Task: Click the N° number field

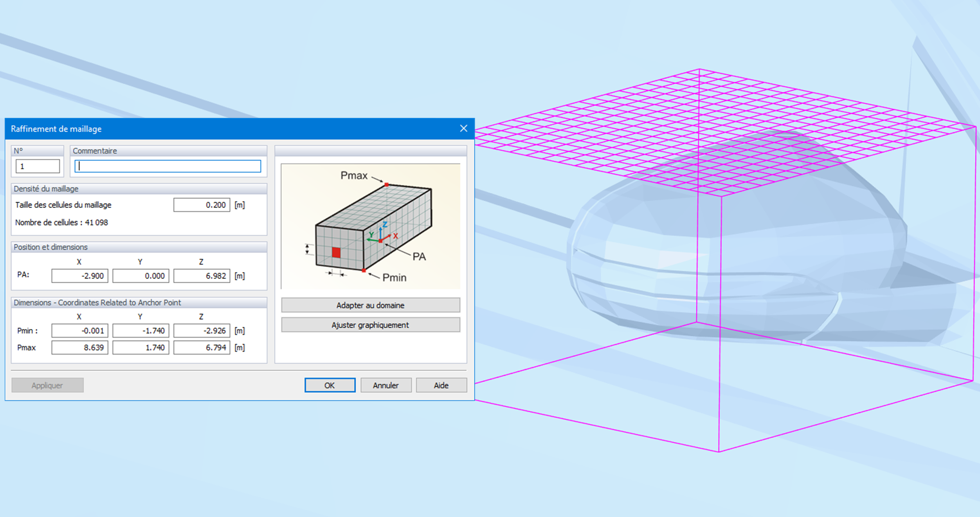Action: point(38,166)
